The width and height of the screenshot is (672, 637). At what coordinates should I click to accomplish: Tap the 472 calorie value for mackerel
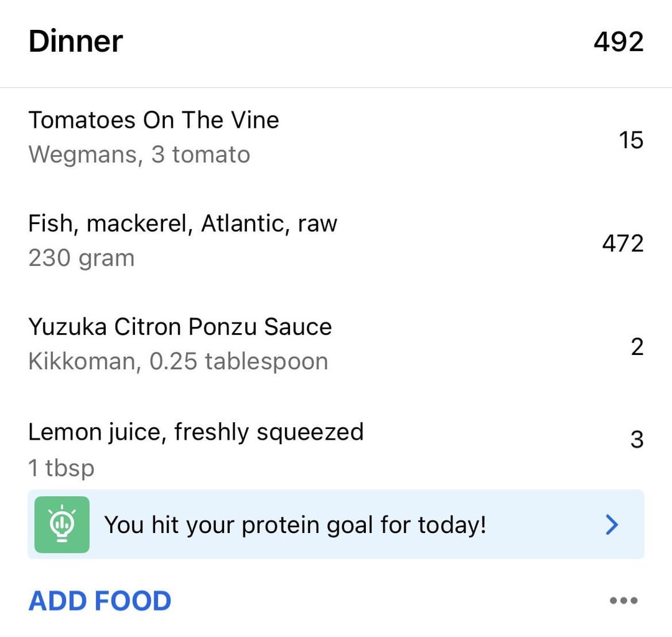[622, 243]
